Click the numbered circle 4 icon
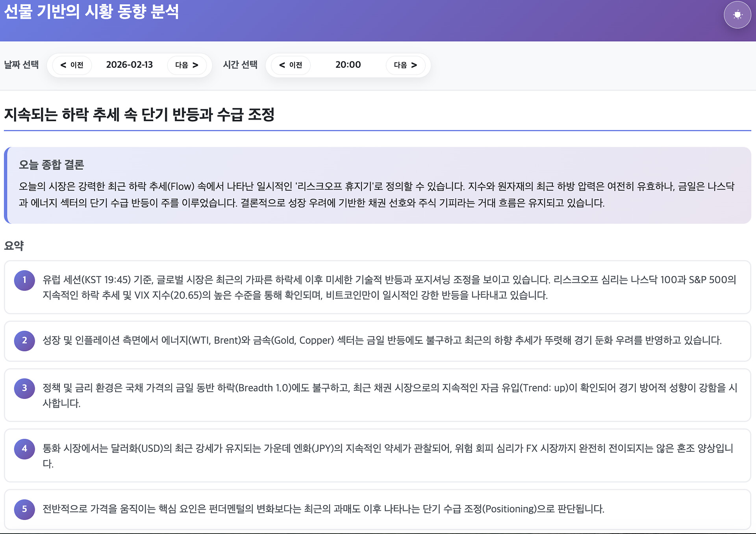 click(24, 449)
